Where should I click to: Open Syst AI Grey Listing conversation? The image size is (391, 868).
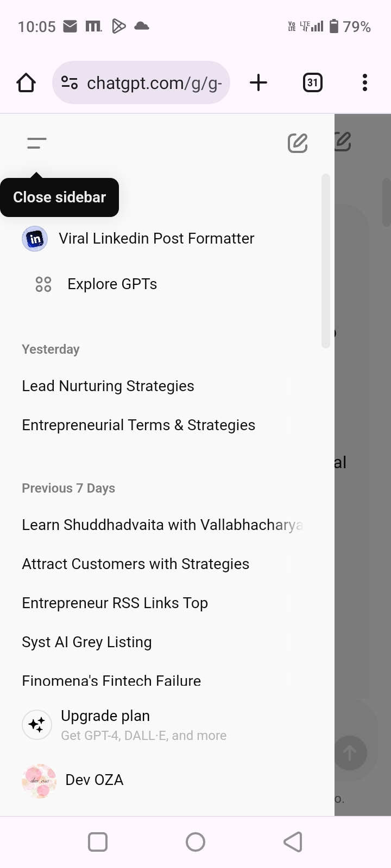[87, 642]
